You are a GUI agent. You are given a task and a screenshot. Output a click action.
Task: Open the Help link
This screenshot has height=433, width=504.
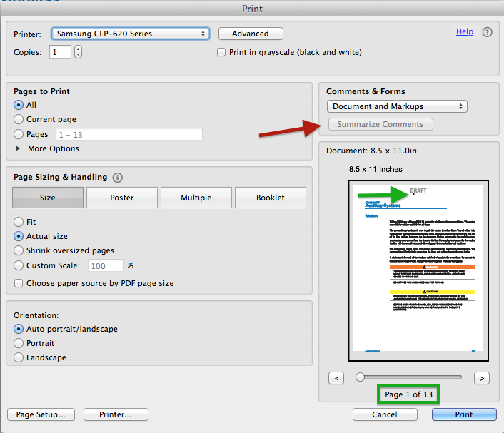(465, 31)
